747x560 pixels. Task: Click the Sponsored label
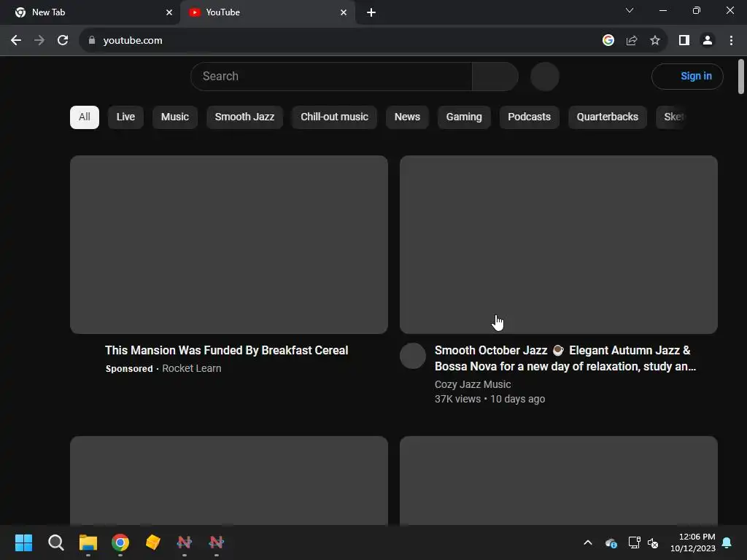[129, 368]
